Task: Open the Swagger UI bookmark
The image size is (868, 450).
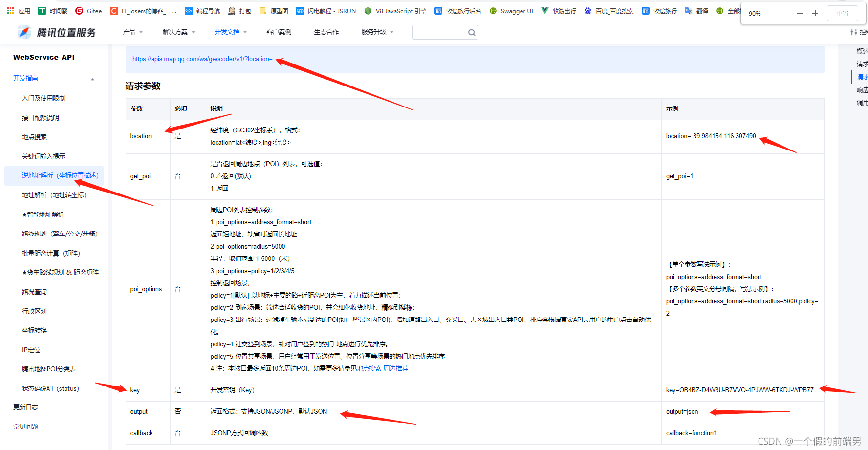Action: (511, 10)
